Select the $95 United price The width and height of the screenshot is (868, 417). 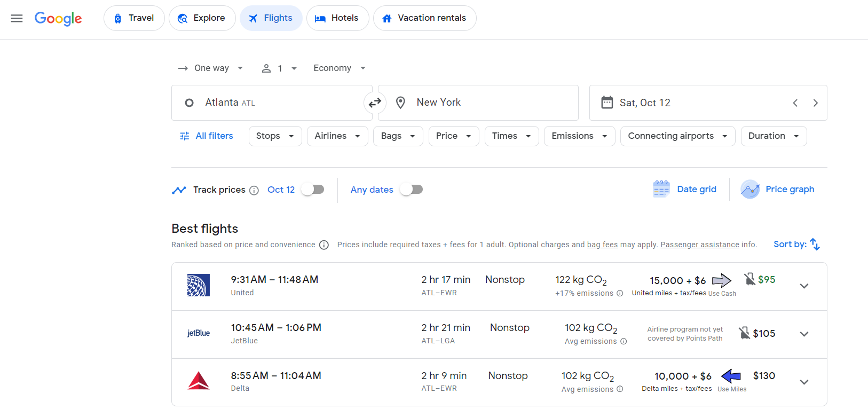point(767,280)
